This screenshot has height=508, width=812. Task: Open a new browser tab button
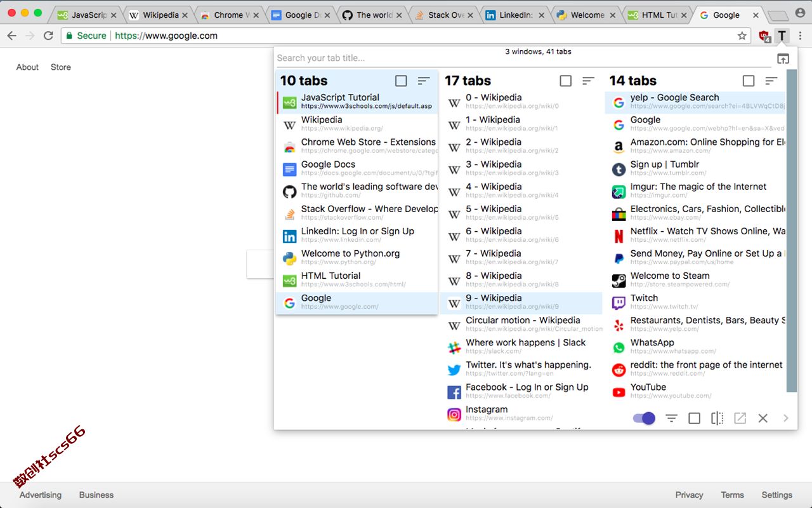pos(778,15)
